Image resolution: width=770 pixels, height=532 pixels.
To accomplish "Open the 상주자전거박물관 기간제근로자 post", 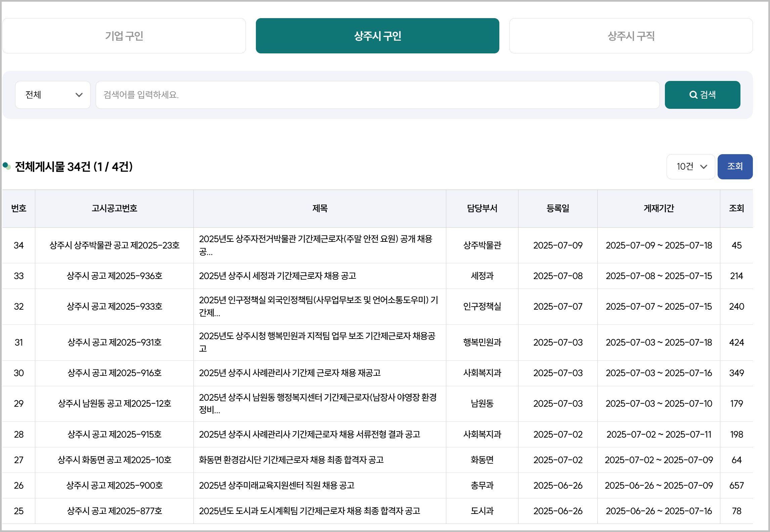I will [315, 239].
